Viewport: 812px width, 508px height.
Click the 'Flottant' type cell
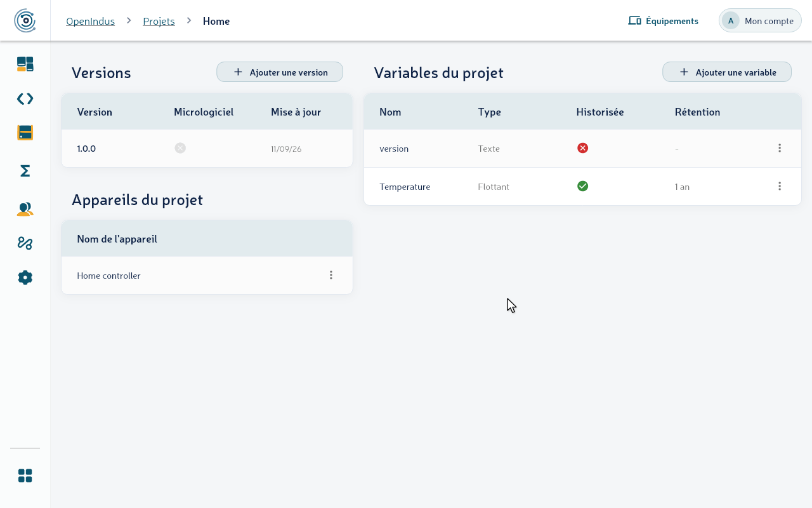click(494, 187)
